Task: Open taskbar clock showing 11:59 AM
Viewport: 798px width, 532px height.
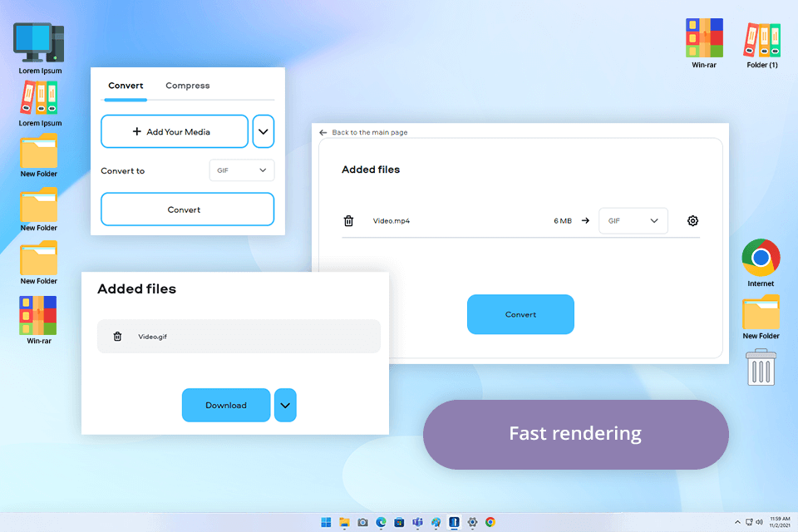Action: 780,522
